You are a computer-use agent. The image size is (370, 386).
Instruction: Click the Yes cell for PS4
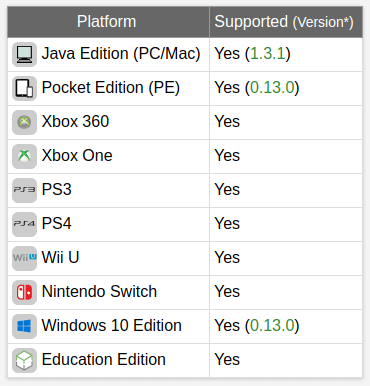point(286,224)
